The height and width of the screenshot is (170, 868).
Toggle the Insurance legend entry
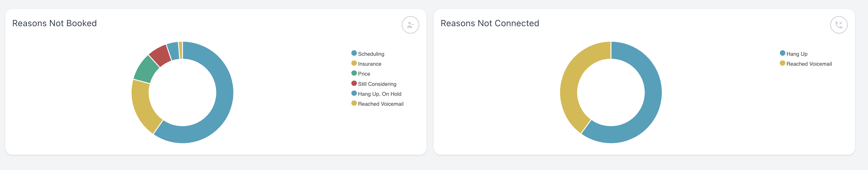pyautogui.click(x=366, y=63)
